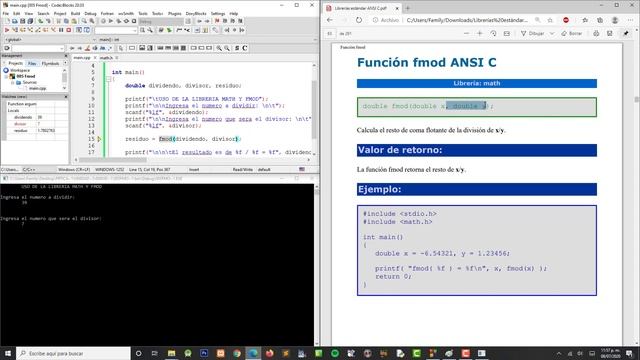
Task: Collapse the 005 Fmod project node
Action: coord(7,76)
